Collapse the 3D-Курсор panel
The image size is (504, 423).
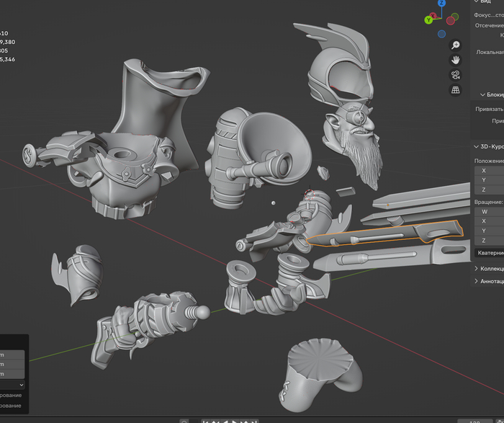coord(490,146)
